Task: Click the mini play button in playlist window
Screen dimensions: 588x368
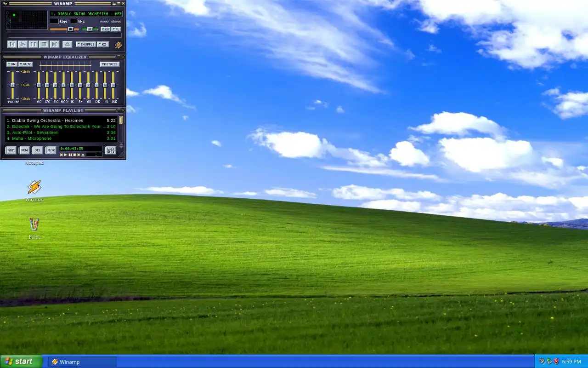Action: tap(65, 155)
